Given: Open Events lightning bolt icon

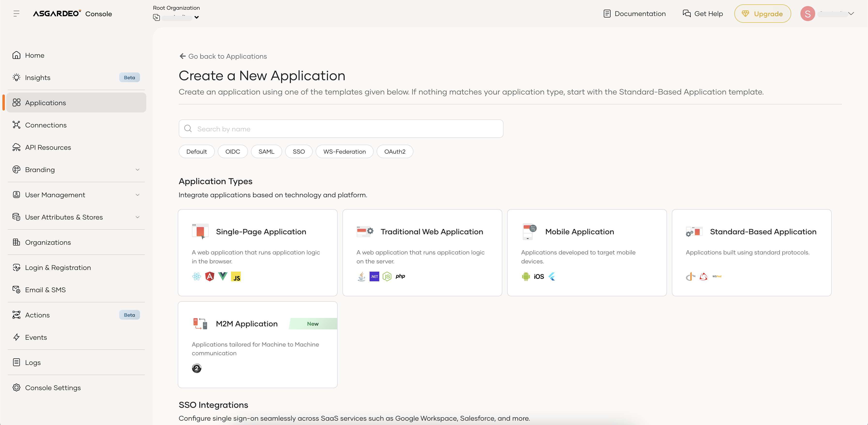Looking at the screenshot, I should [x=16, y=337].
